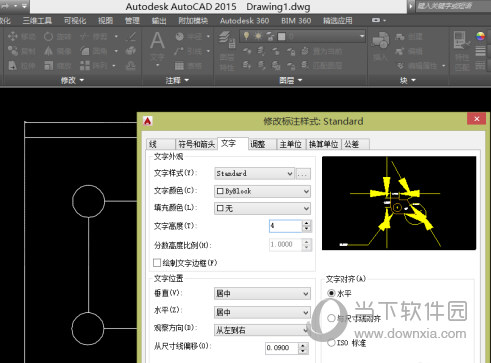The image size is (491, 363).
Task: Select the Fillet tool
Action: click(x=94, y=51)
